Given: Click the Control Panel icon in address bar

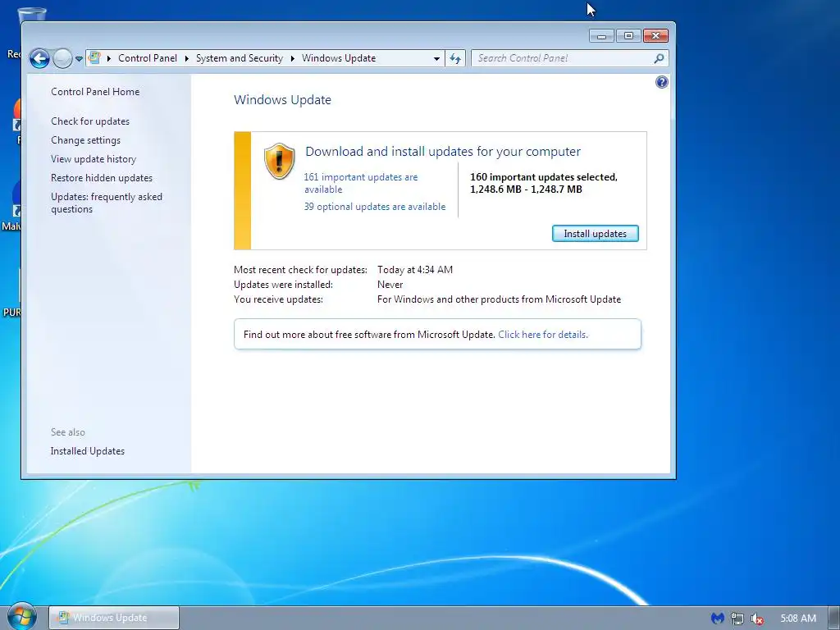Looking at the screenshot, I should pos(94,58).
